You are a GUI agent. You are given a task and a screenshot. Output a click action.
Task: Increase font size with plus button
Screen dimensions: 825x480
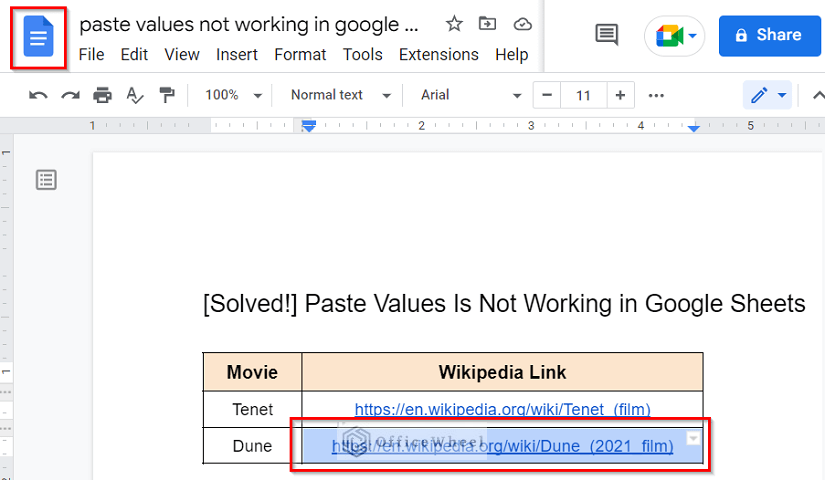point(620,96)
